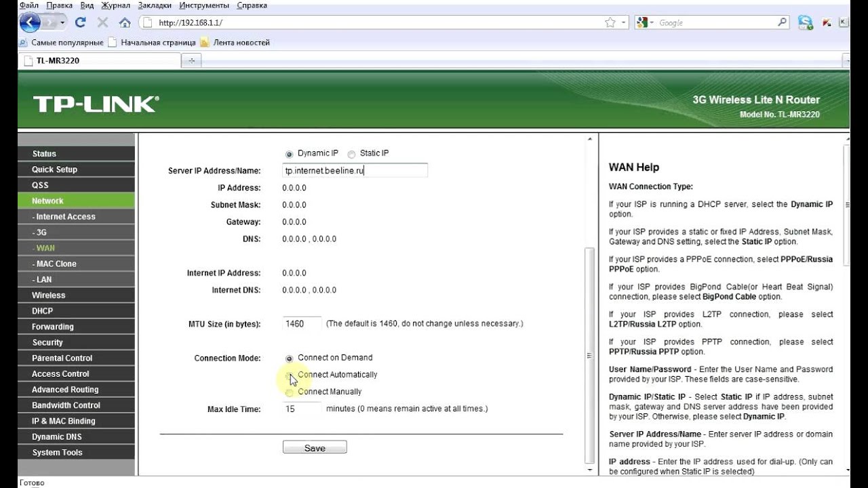Open the Вид menu

(x=87, y=5)
